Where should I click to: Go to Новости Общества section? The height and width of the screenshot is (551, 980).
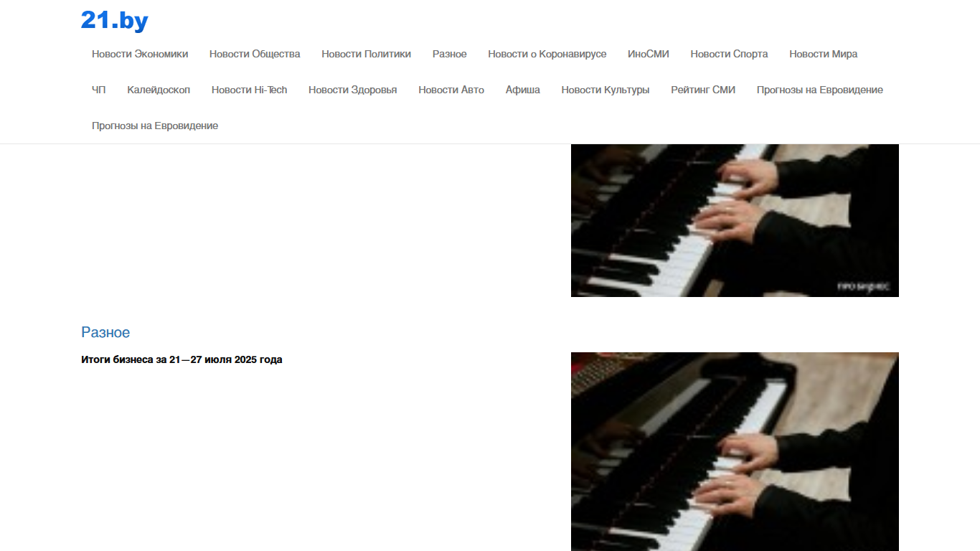(255, 54)
